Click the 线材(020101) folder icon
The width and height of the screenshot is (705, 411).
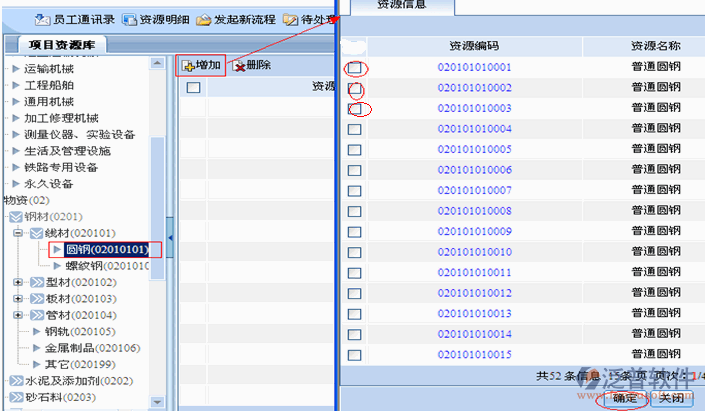click(x=36, y=233)
